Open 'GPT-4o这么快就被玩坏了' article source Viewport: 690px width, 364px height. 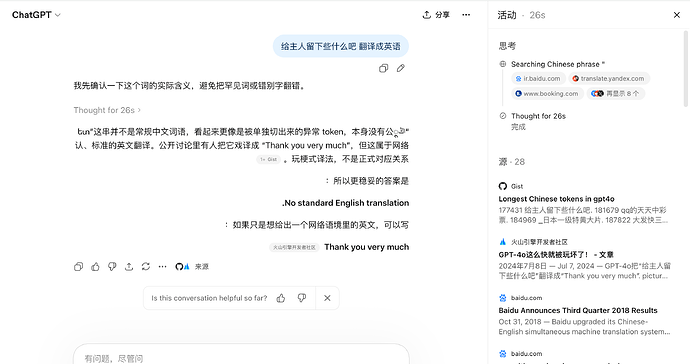(556, 254)
